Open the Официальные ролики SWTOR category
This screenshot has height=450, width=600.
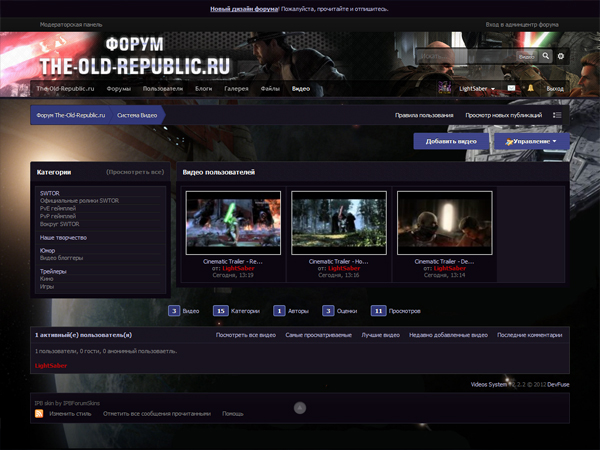79,200
